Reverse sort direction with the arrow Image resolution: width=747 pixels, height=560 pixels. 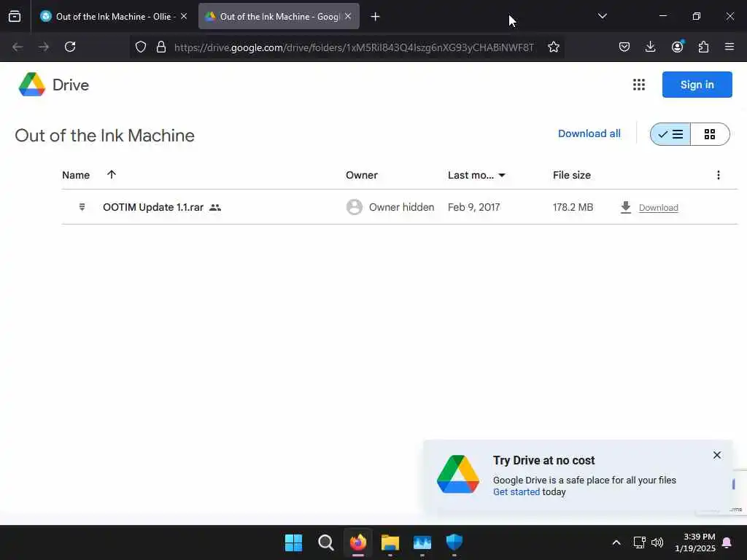(112, 174)
